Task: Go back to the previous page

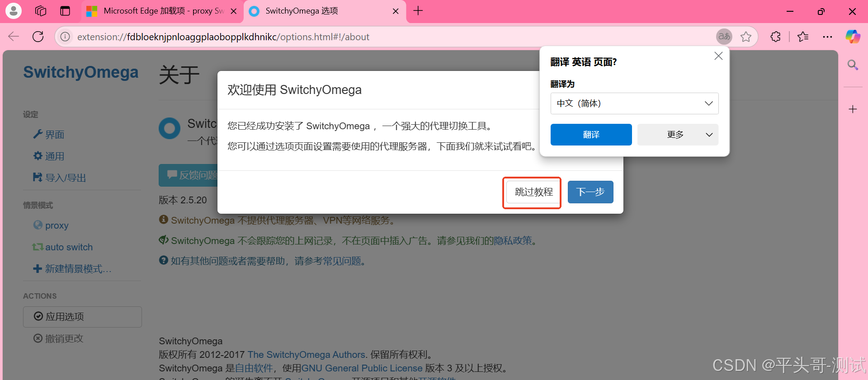Action: [x=14, y=37]
